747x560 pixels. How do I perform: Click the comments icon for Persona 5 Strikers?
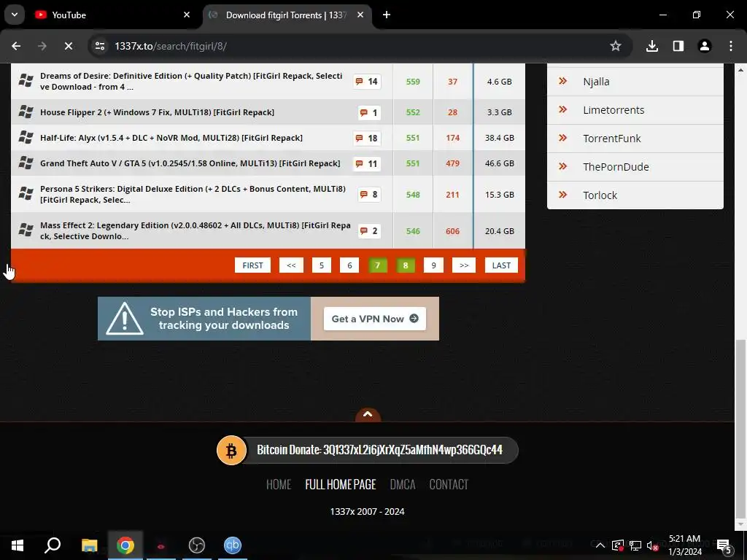click(x=368, y=194)
